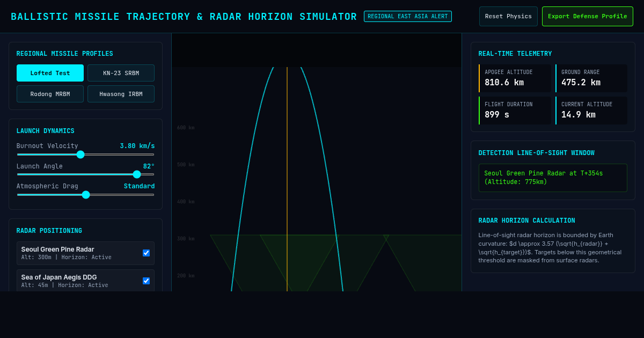Click the Seoul Green Pine Radar detection message

coord(553,178)
